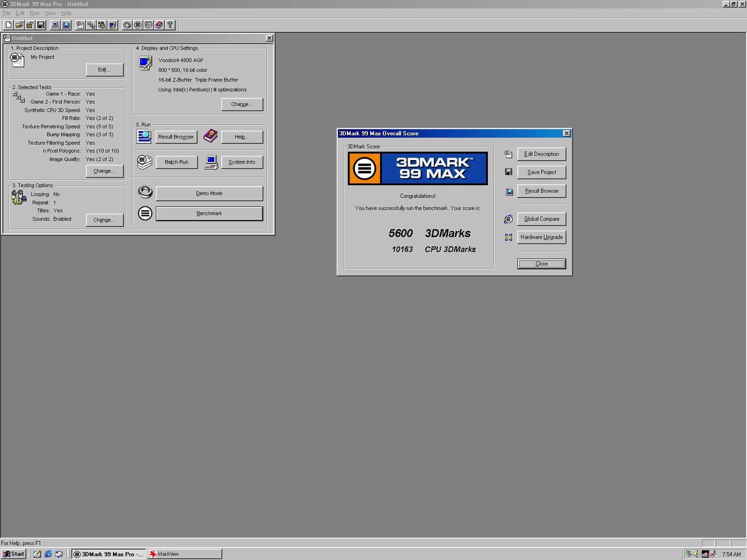The image size is (747, 560).
Task: Click the 3dfx system tray icon
Action: (x=705, y=554)
